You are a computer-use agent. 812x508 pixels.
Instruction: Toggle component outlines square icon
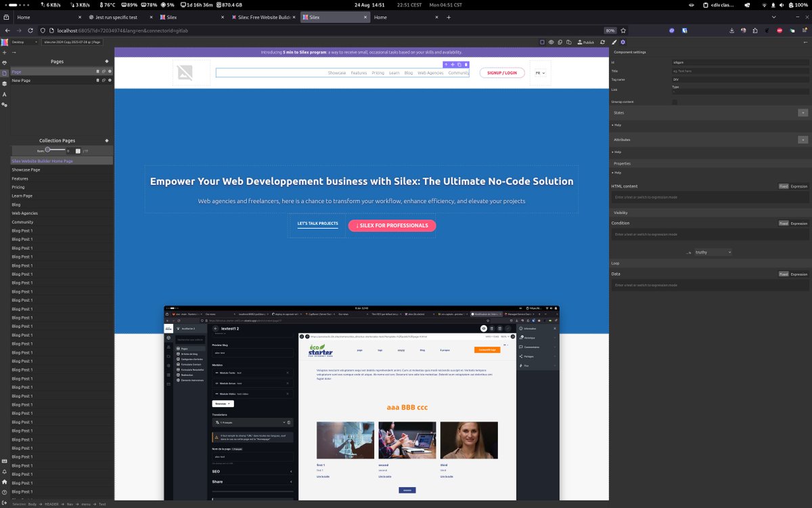click(x=542, y=42)
